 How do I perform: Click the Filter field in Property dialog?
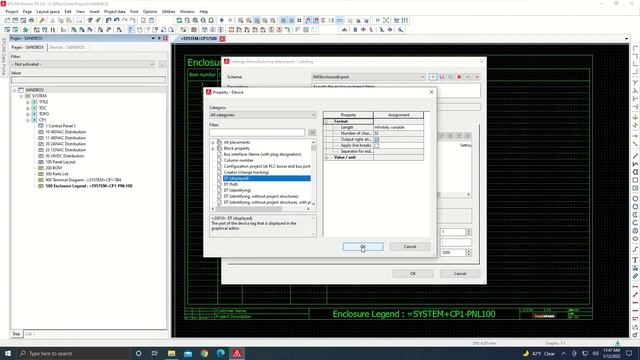257,132
